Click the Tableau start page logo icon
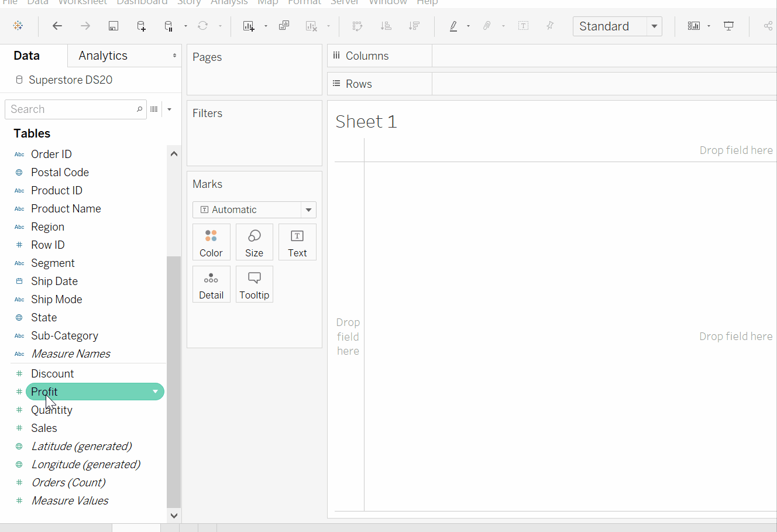Screen dimensions: 777x532 point(18,26)
